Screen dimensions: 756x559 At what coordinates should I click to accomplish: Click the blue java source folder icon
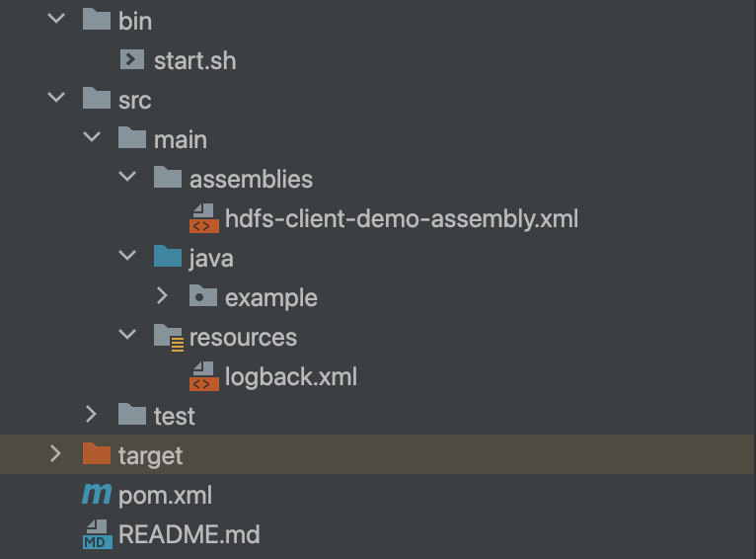click(x=168, y=258)
